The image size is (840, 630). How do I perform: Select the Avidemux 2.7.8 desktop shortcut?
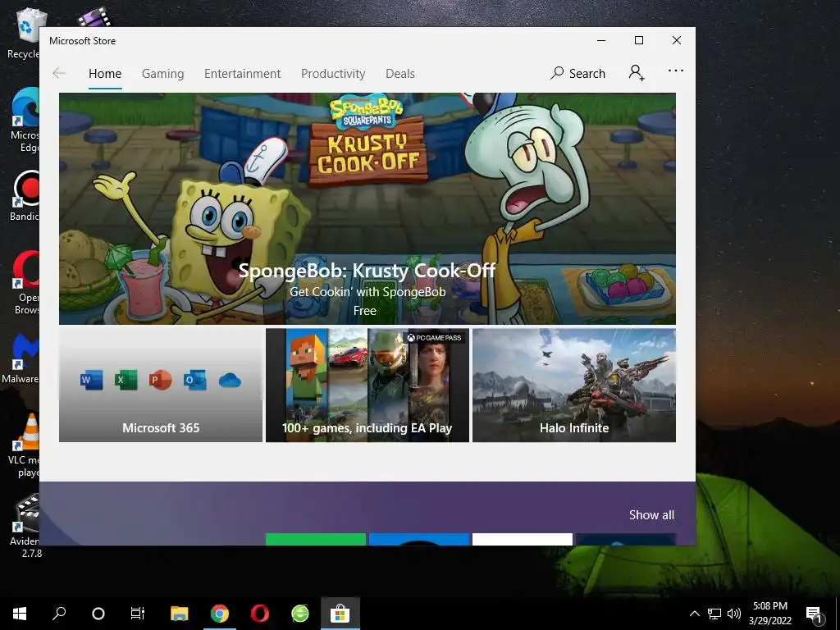[x=25, y=526]
